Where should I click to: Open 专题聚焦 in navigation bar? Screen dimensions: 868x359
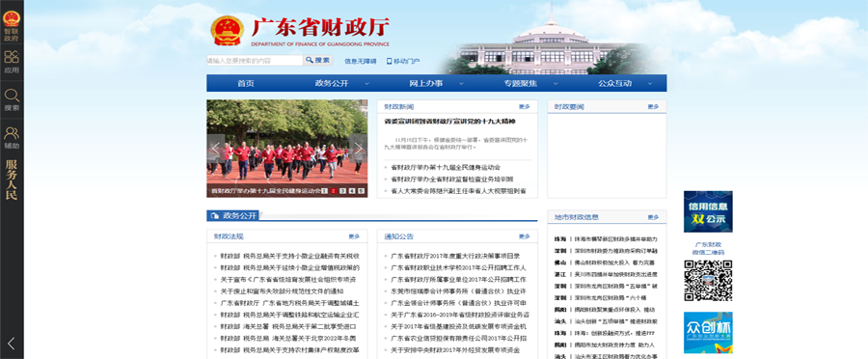[x=521, y=84]
